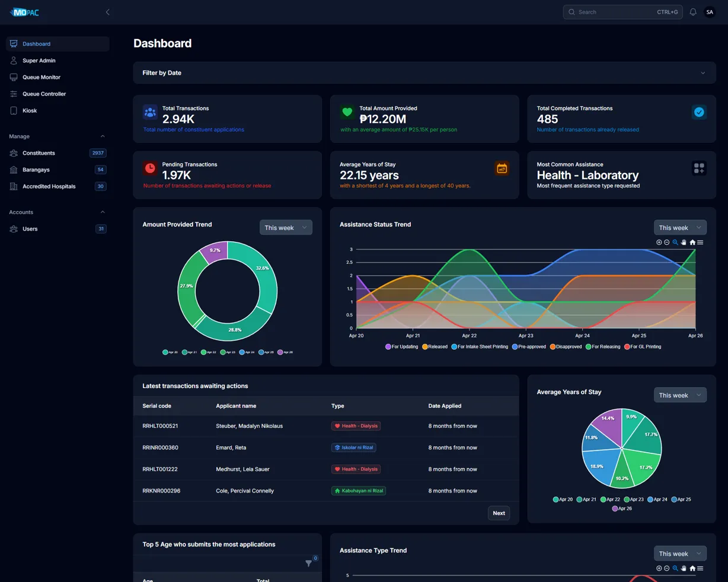This screenshot has width=728, height=582.
Task: Toggle the Disapproved series in chart legend
Action: tap(566, 347)
